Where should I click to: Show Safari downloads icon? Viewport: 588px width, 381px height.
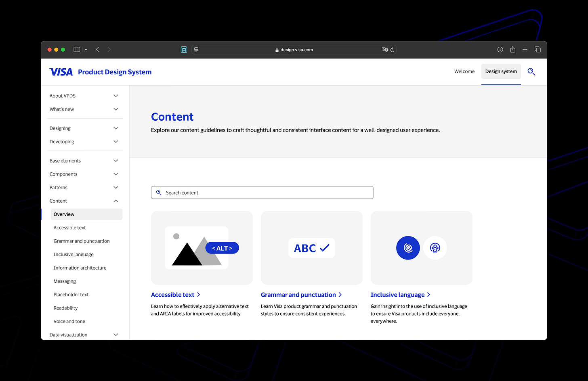pos(500,49)
